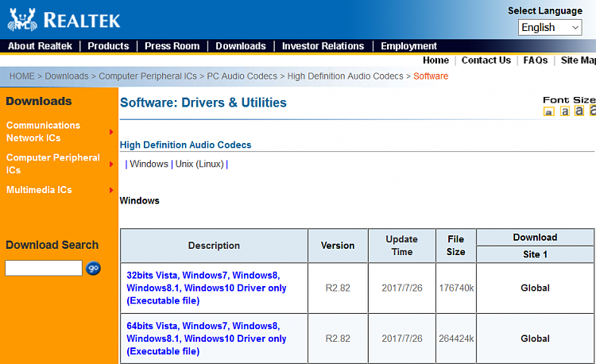Open Employment menu
596x364 pixels.
[x=408, y=46]
